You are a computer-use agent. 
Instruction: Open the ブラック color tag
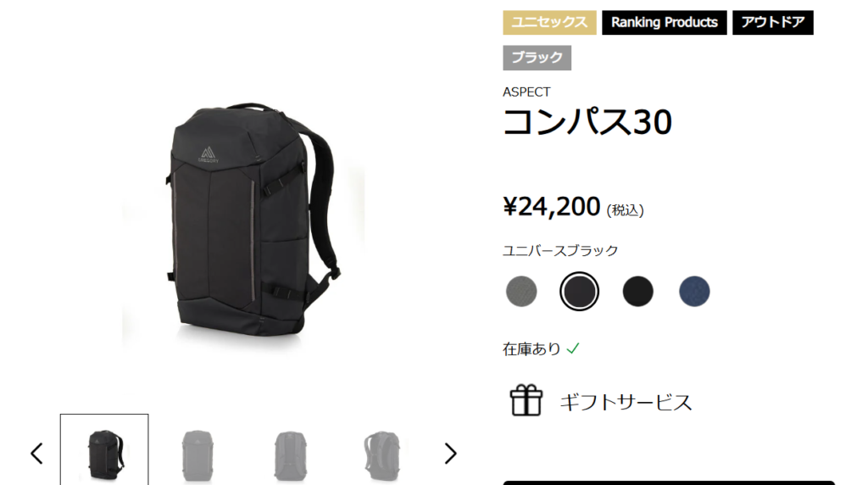point(537,58)
